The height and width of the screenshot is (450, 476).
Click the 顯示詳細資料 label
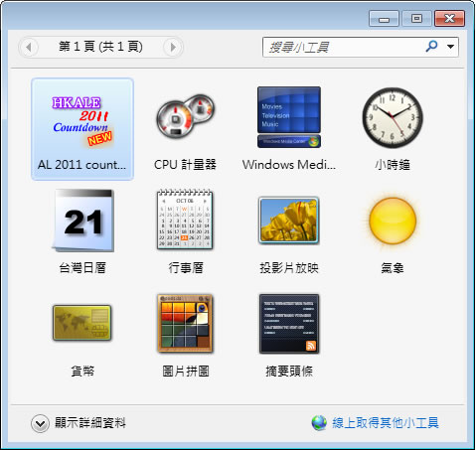coord(90,423)
